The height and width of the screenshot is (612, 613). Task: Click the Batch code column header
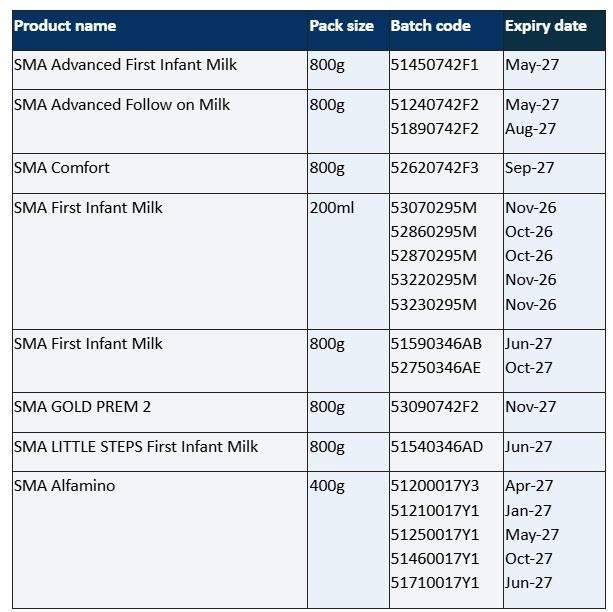pos(430,26)
